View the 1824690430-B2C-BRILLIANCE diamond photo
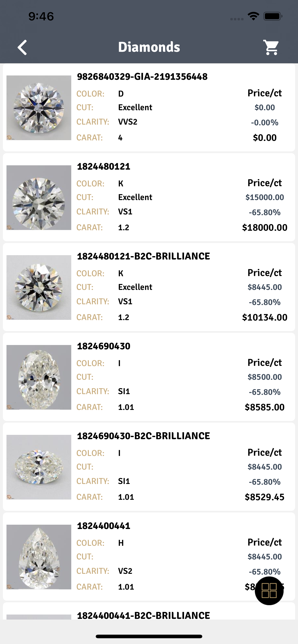298x644 pixels. coord(39,467)
